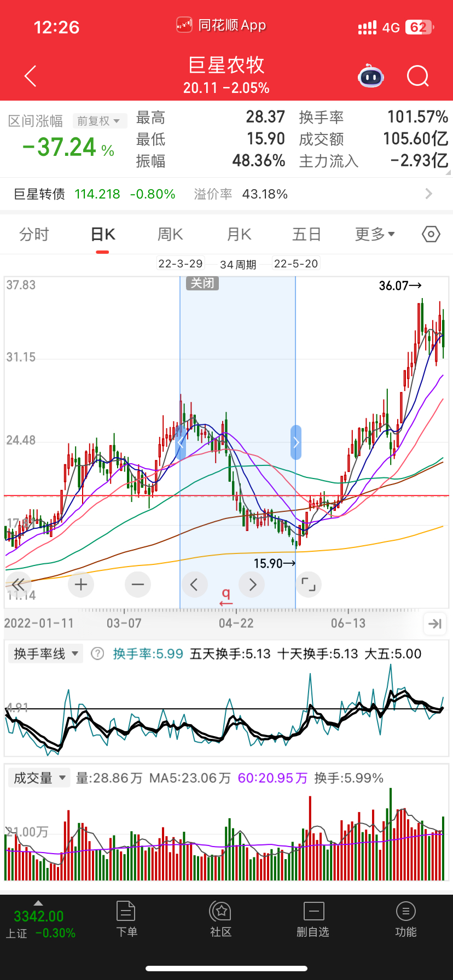Go back with the top-left arrow
Screen dimensions: 453x980
pos(31,76)
